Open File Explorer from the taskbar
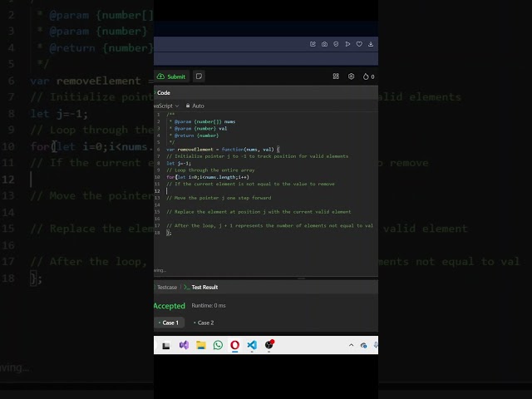Image resolution: width=532 pixels, height=399 pixels. pos(201,345)
